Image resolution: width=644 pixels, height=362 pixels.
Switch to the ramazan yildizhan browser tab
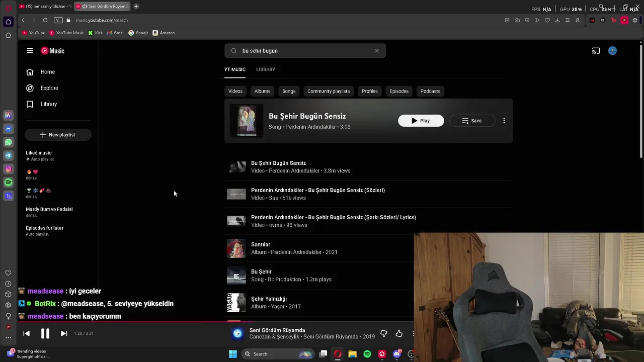(45, 7)
